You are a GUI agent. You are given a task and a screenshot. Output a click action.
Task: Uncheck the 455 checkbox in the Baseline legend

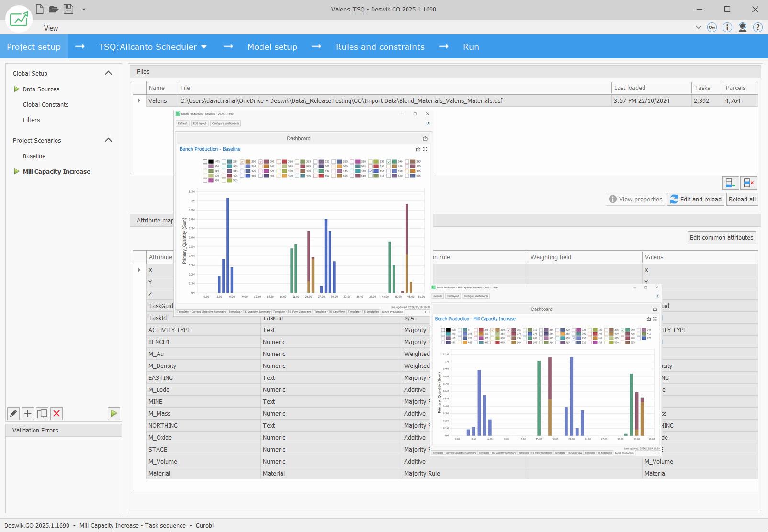(370, 171)
